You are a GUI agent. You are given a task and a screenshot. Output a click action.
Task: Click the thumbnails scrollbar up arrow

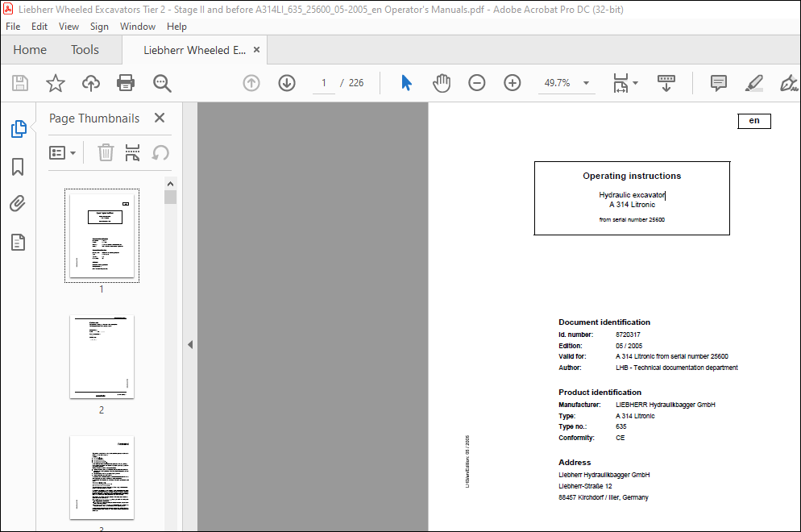[171, 184]
